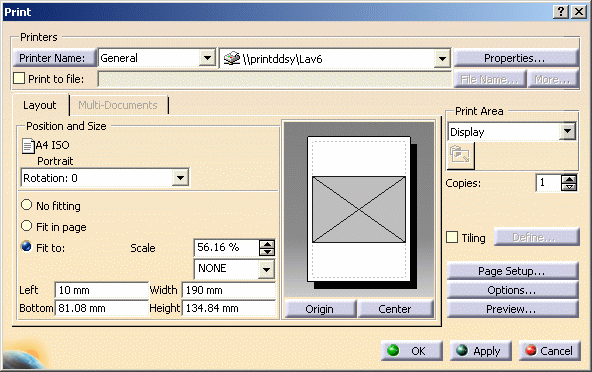
Task: Select the No fitting radio option
Action: (26, 205)
